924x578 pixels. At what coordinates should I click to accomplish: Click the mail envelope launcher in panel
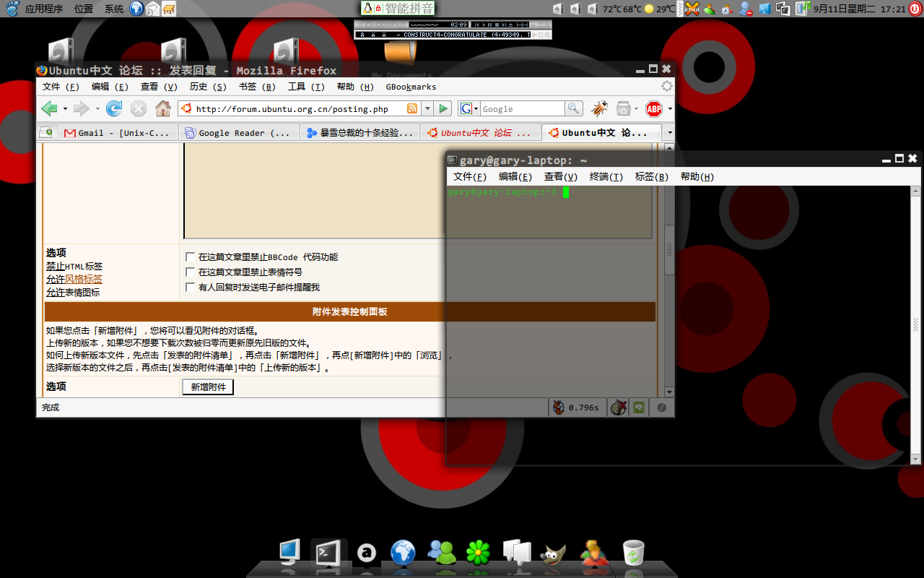(152, 9)
